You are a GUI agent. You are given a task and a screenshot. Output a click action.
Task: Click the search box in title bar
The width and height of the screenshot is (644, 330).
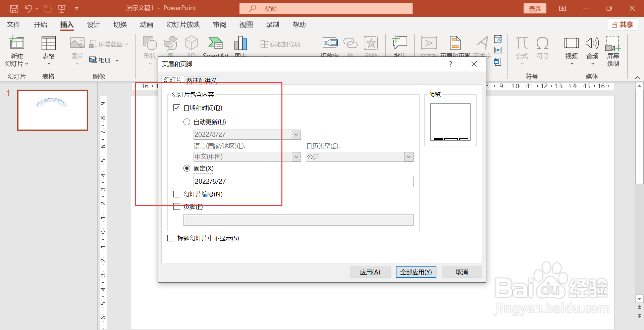coord(326,8)
